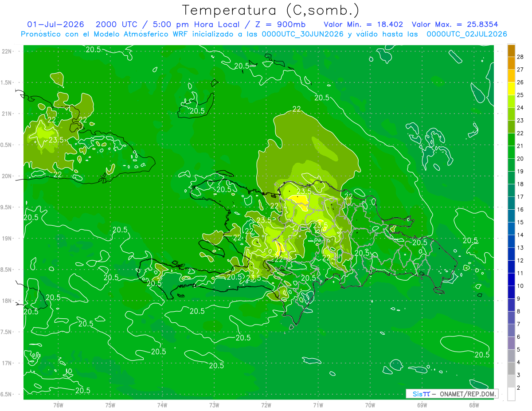This screenshot has height=411, width=532.
Task: Click "Valor Min. = 18.402"
Action: click(364, 24)
